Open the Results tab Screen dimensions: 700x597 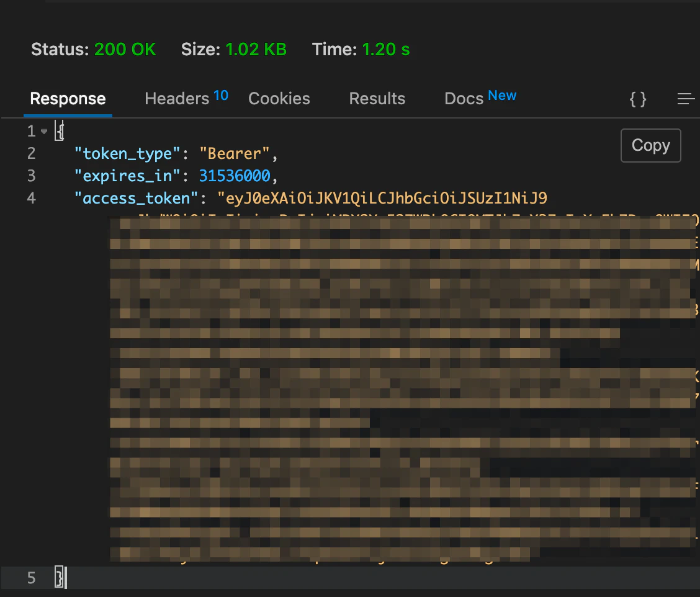(377, 99)
